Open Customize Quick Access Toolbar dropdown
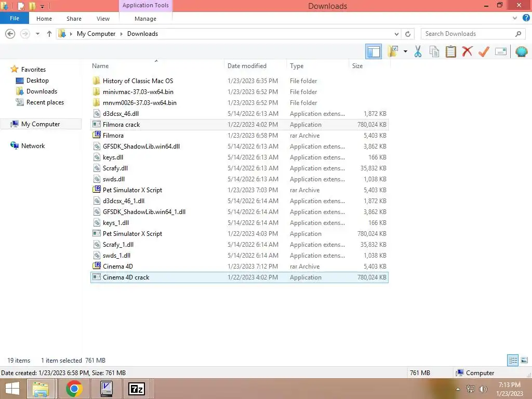Viewport: 532px width, 399px height. coord(43,6)
